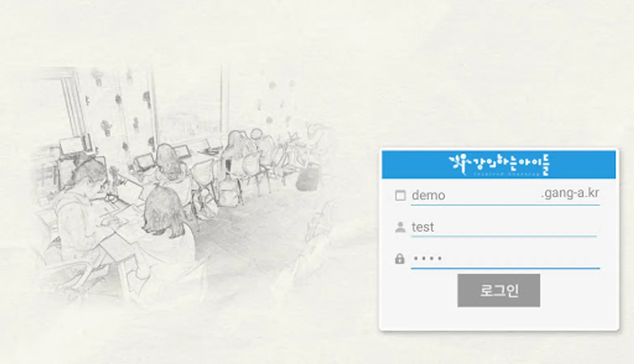Click the padlock icon beside password
This screenshot has width=634, height=364.
(400, 259)
